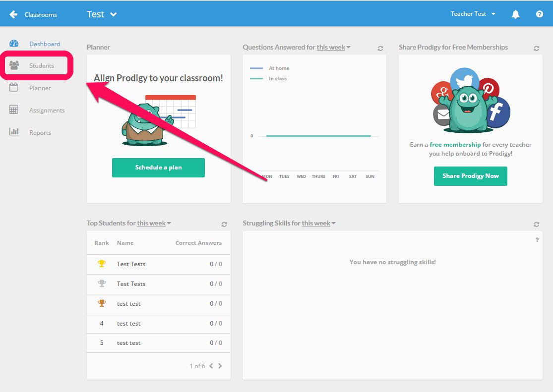Image resolution: width=553 pixels, height=392 pixels.
Task: Click the You have no struggling skills message
Action: pyautogui.click(x=392, y=262)
